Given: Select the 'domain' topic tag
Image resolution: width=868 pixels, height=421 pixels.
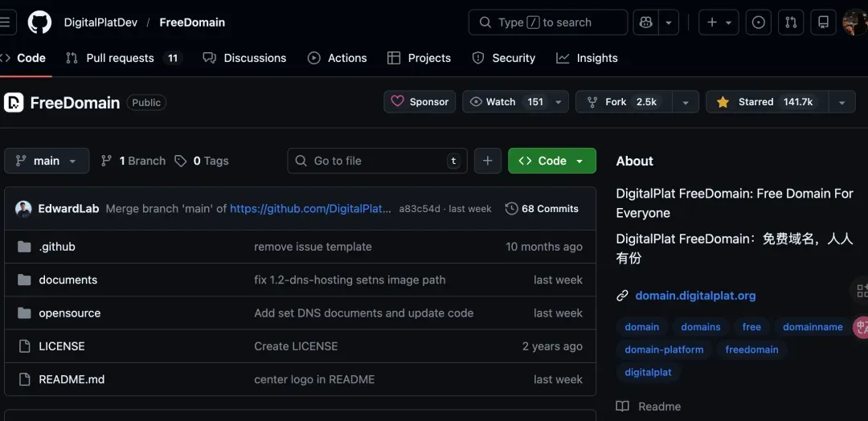Looking at the screenshot, I should [x=641, y=327].
